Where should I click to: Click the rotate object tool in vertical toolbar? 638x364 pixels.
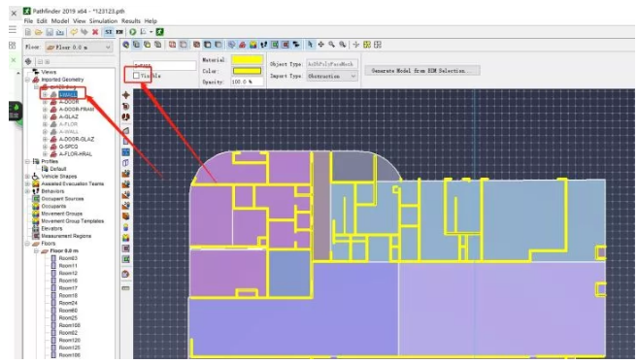coord(125,106)
